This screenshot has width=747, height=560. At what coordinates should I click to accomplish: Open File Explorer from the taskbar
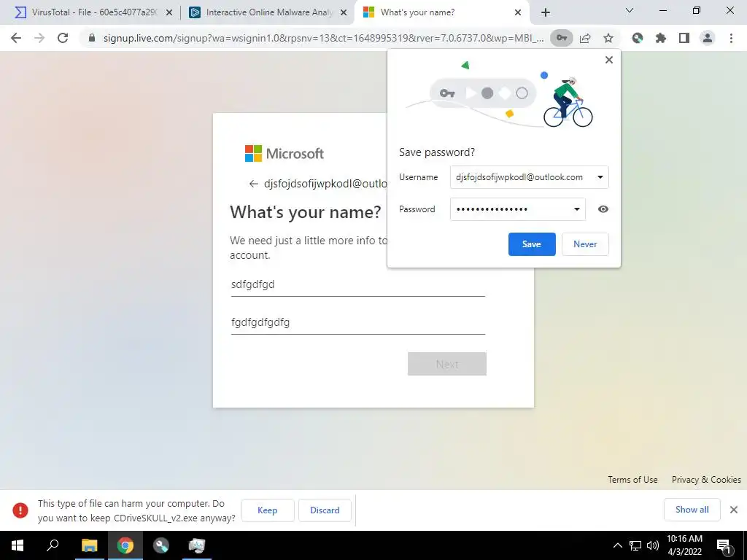pyautogui.click(x=89, y=545)
